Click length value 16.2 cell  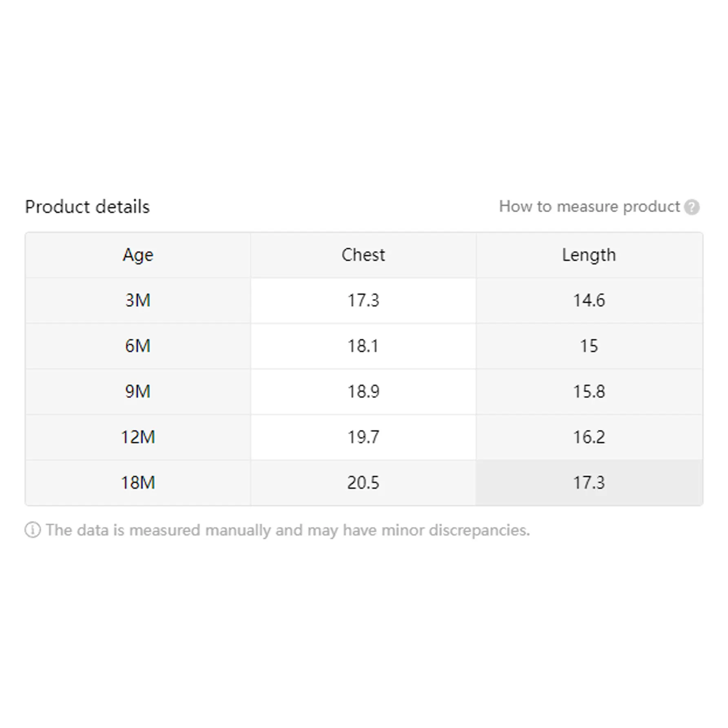click(589, 437)
